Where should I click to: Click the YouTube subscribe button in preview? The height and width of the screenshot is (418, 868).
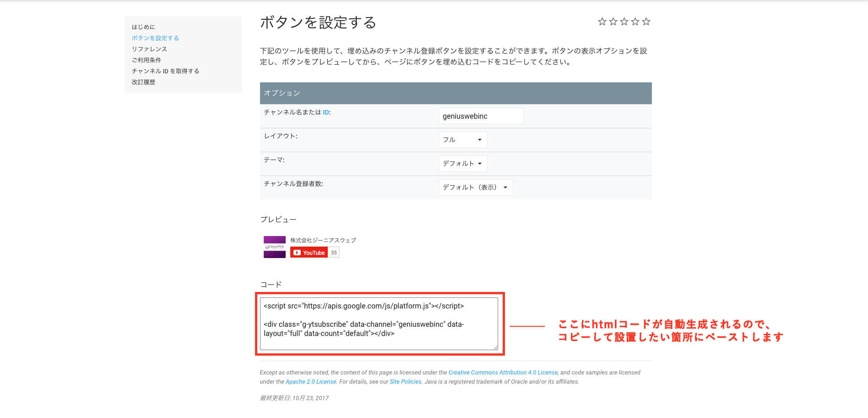(x=309, y=253)
